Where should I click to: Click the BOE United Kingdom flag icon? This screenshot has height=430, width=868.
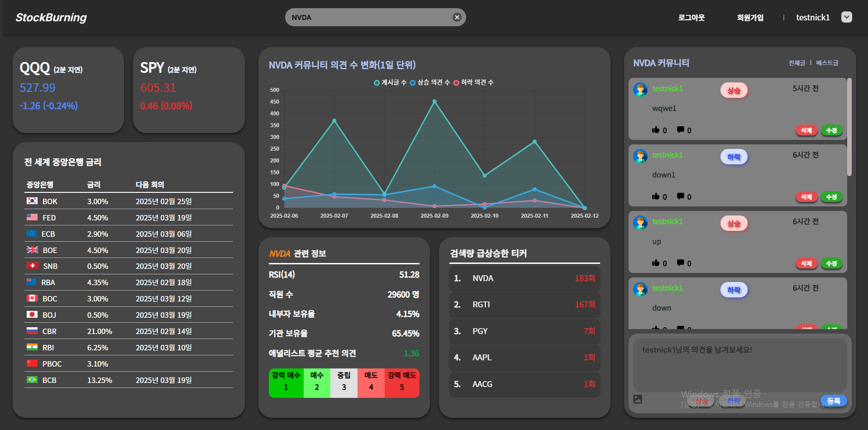coord(32,250)
